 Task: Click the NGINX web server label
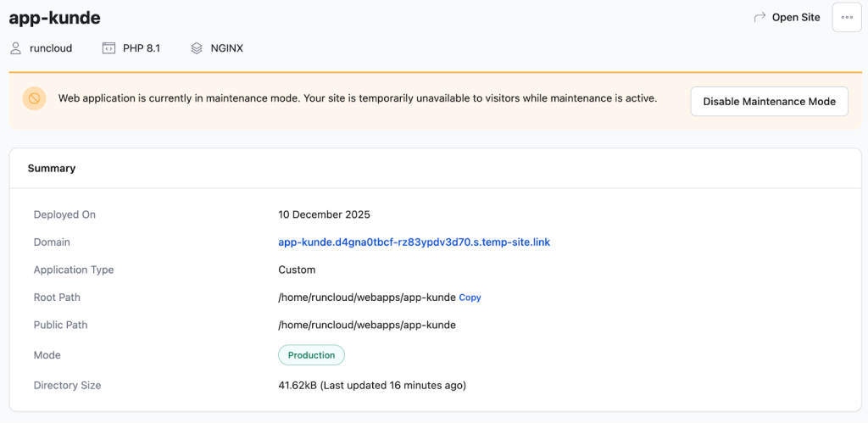coord(227,48)
